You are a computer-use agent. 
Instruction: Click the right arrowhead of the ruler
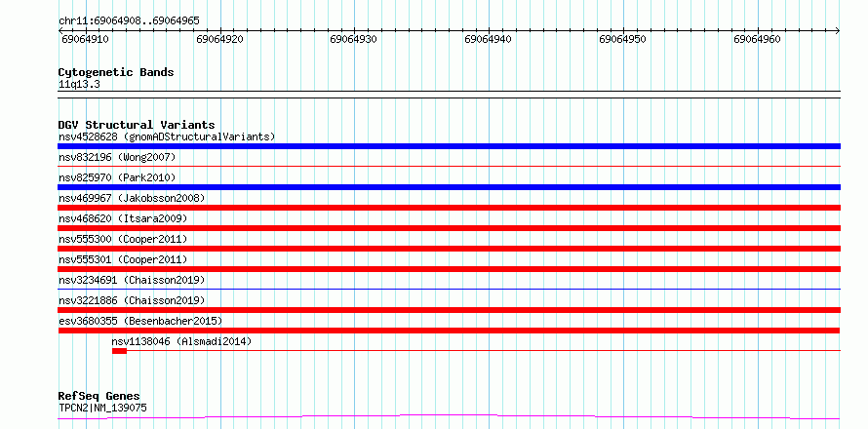[x=838, y=30]
